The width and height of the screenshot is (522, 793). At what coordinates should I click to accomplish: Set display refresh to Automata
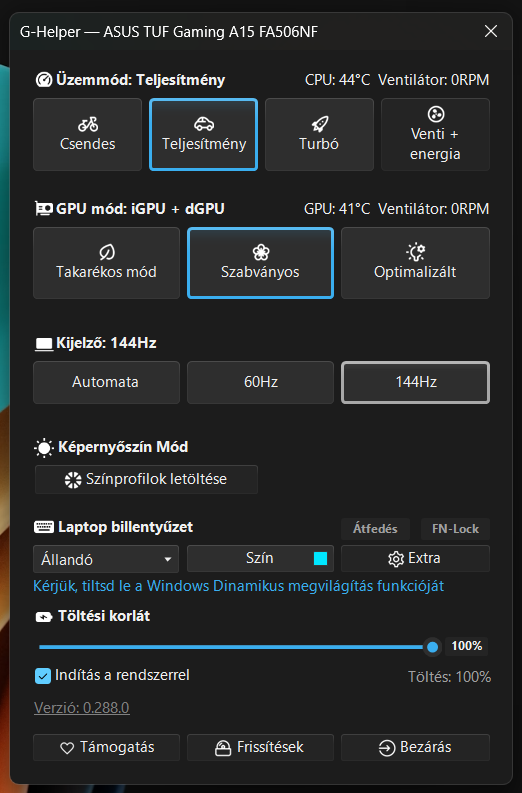tap(106, 382)
